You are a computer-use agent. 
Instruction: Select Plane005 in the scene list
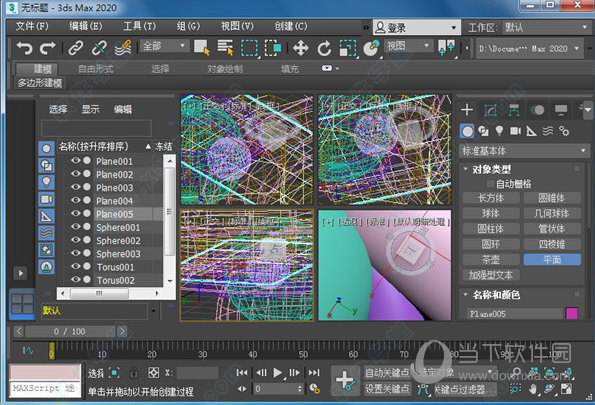115,214
